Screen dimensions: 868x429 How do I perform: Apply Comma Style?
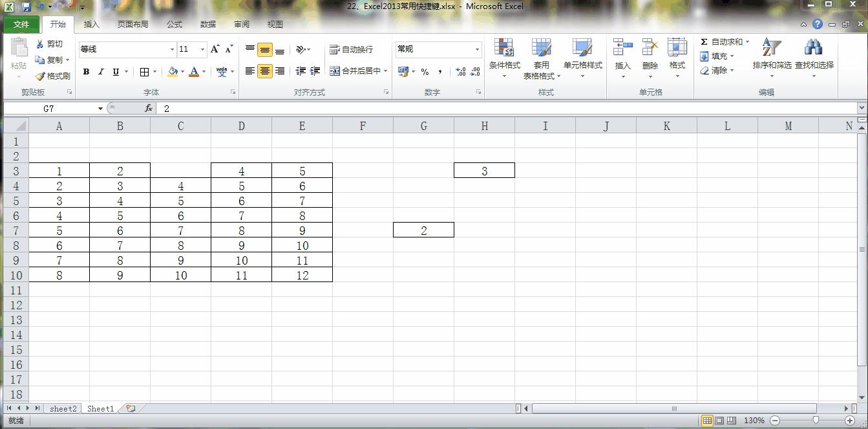pos(440,72)
